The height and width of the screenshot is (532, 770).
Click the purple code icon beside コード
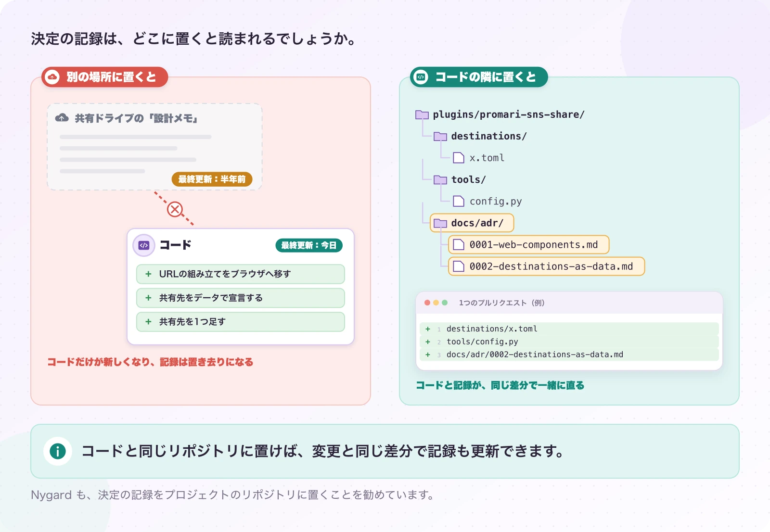(x=144, y=245)
